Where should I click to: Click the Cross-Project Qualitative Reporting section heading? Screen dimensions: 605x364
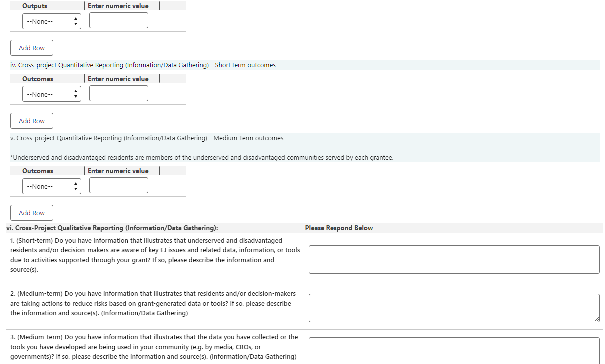112,228
